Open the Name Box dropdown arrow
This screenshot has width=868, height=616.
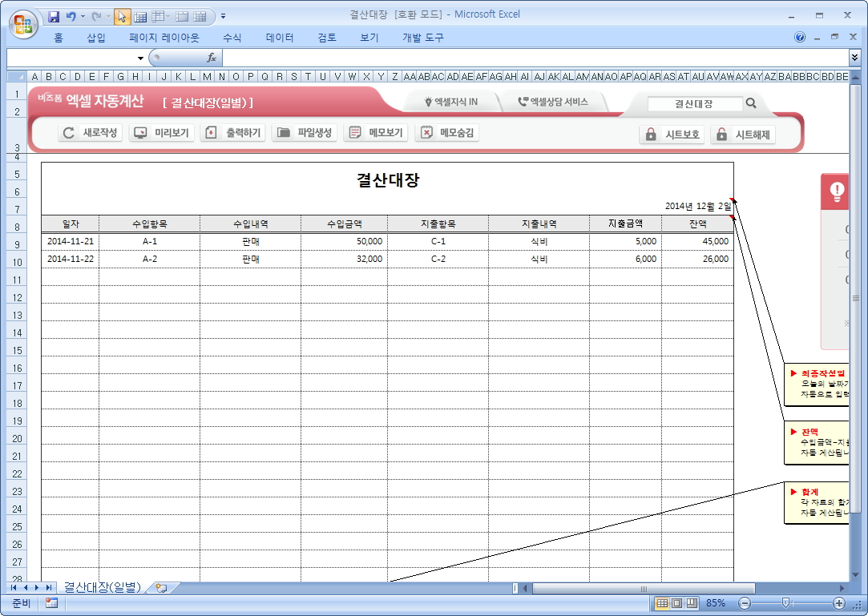click(140, 58)
